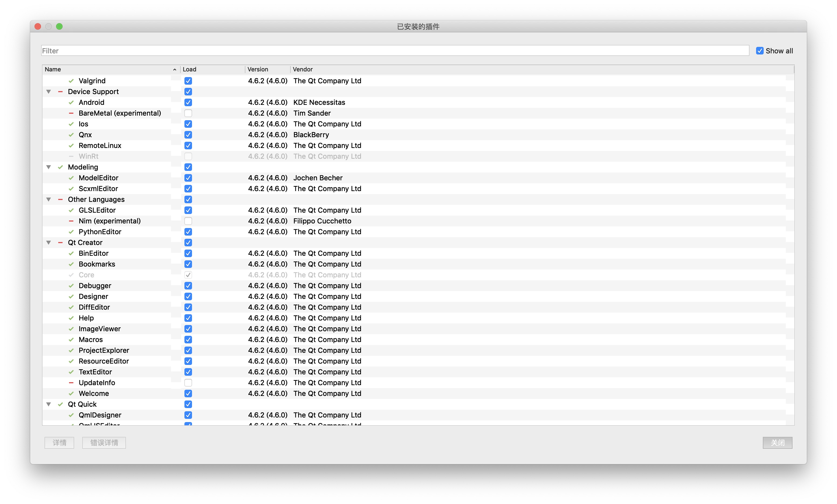This screenshot has width=837, height=504.
Task: Uncheck the Show all checkbox
Action: tap(760, 51)
